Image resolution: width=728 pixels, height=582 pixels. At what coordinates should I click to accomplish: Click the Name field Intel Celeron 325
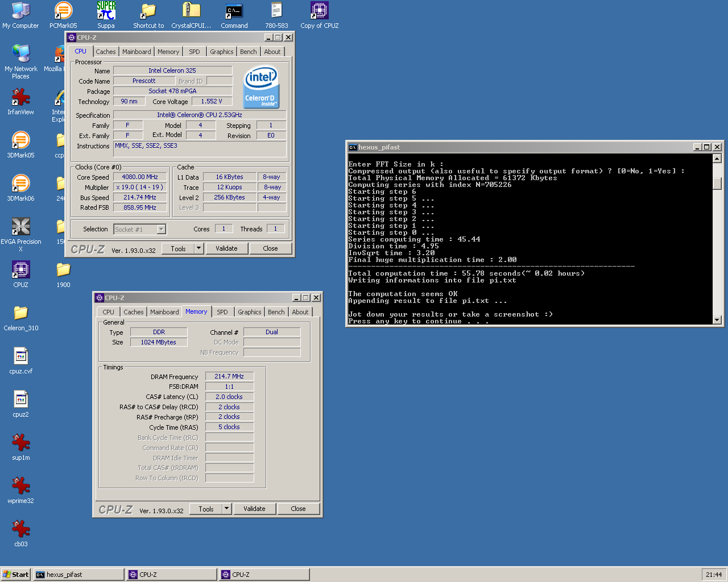tap(172, 70)
